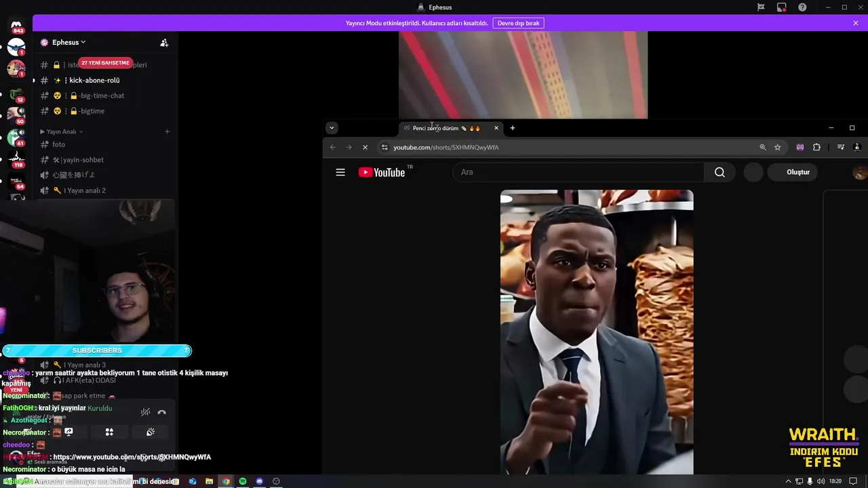
Task: Show hidden system tray icons
Action: pos(788,481)
